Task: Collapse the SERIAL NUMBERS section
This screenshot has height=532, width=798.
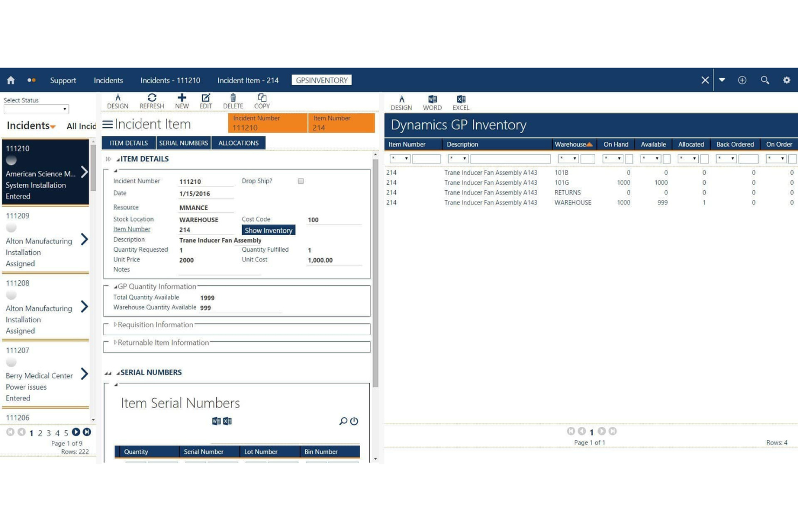Action: (118, 372)
